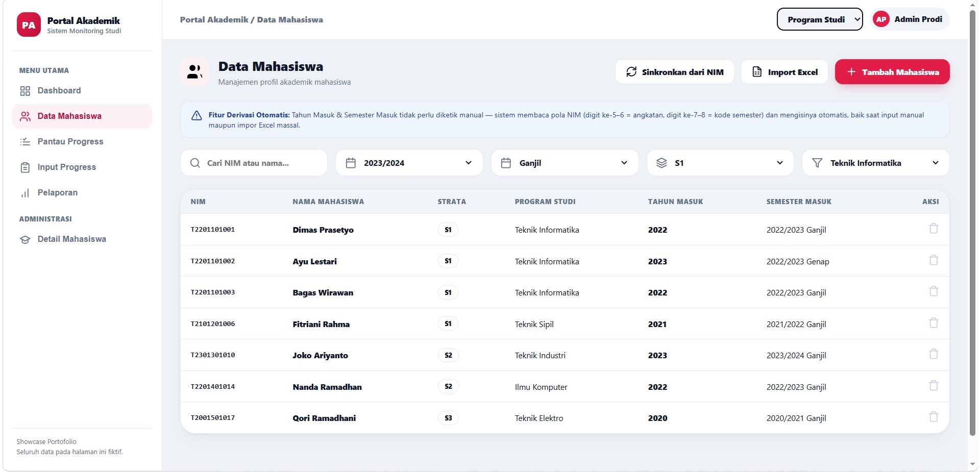
Task: Click the Detail Mahasiswa graduation cap icon
Action: click(x=25, y=239)
